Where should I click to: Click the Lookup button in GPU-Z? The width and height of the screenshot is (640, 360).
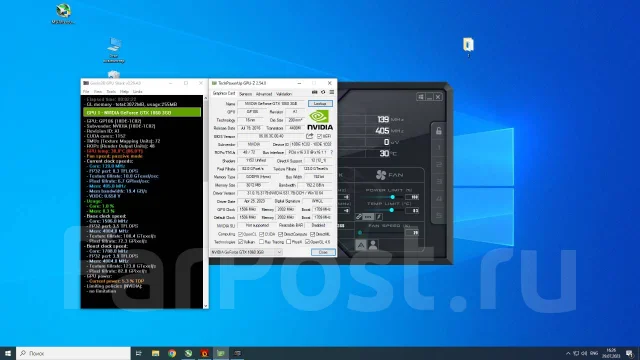[x=320, y=104]
